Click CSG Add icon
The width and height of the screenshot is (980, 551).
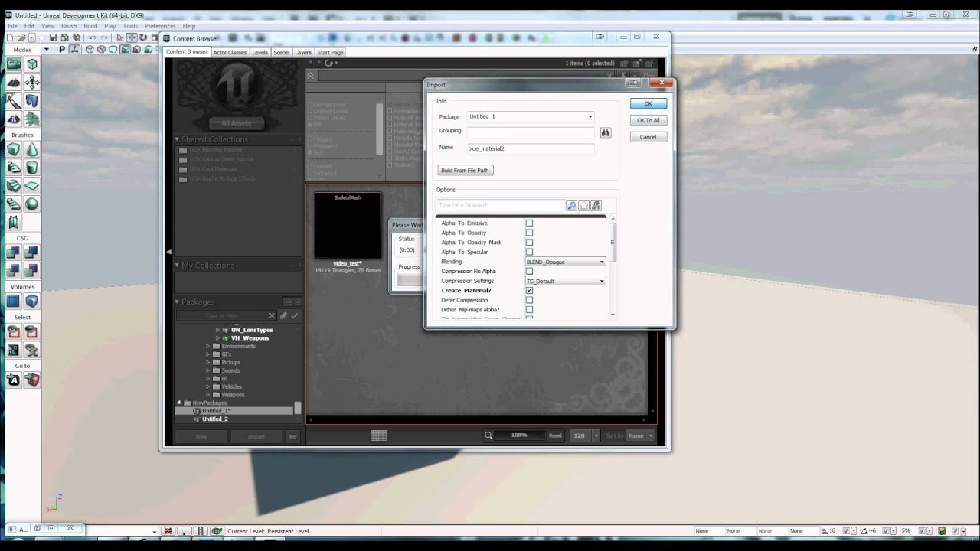click(14, 252)
